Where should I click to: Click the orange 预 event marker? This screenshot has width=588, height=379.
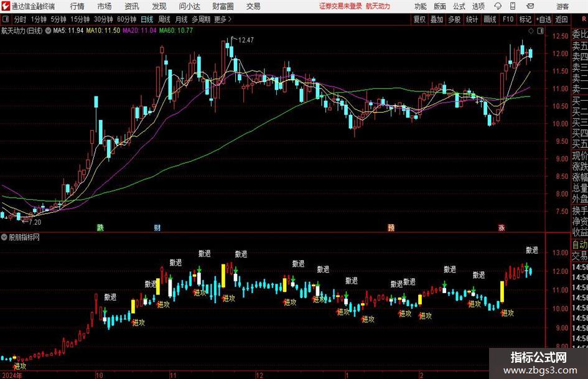(391, 227)
